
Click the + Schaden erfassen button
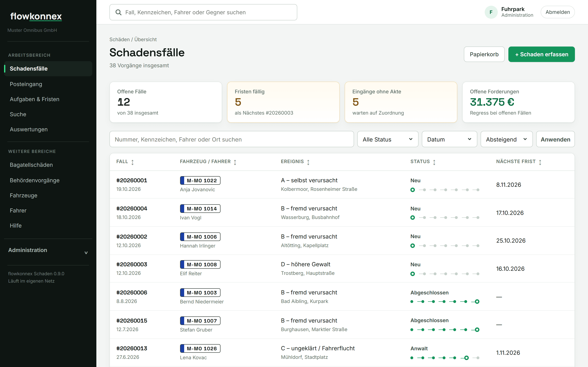(541, 54)
